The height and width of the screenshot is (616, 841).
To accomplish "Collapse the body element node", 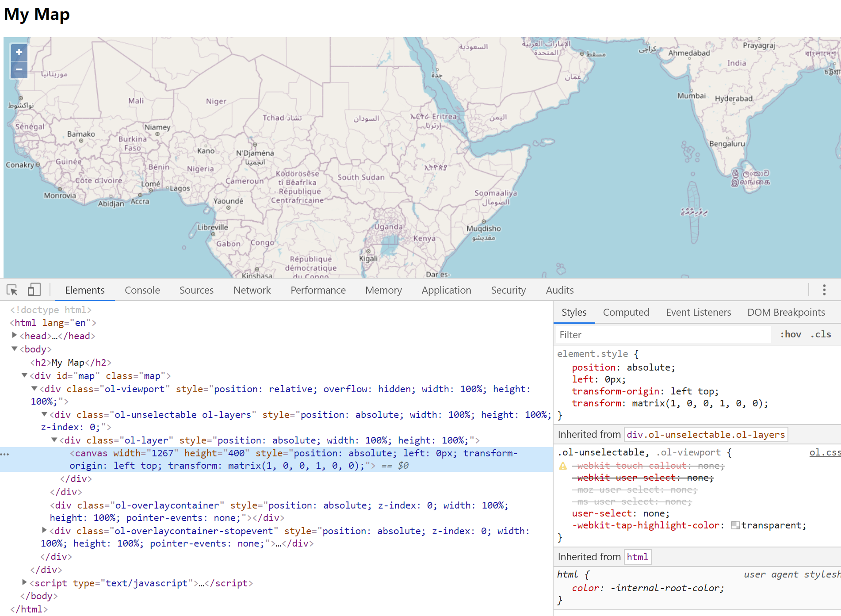I will [14, 349].
